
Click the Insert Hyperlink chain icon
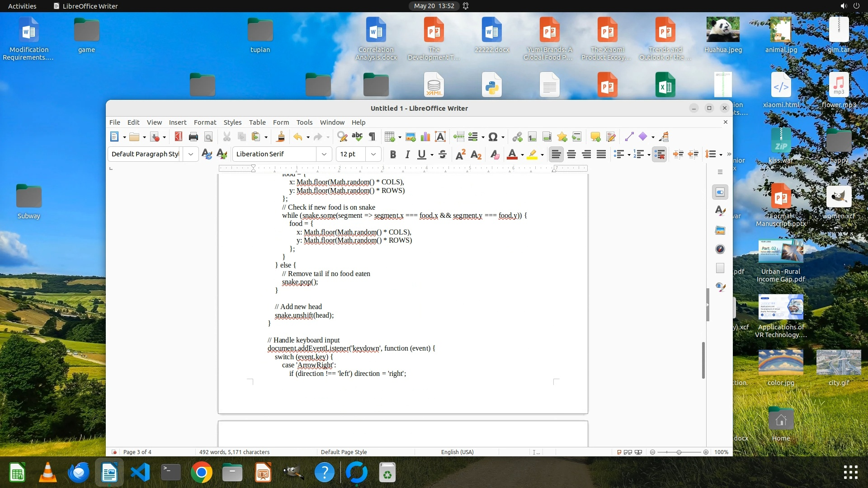click(x=517, y=137)
